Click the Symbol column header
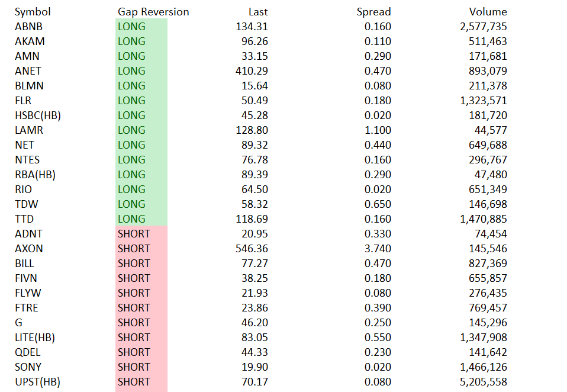 point(33,12)
